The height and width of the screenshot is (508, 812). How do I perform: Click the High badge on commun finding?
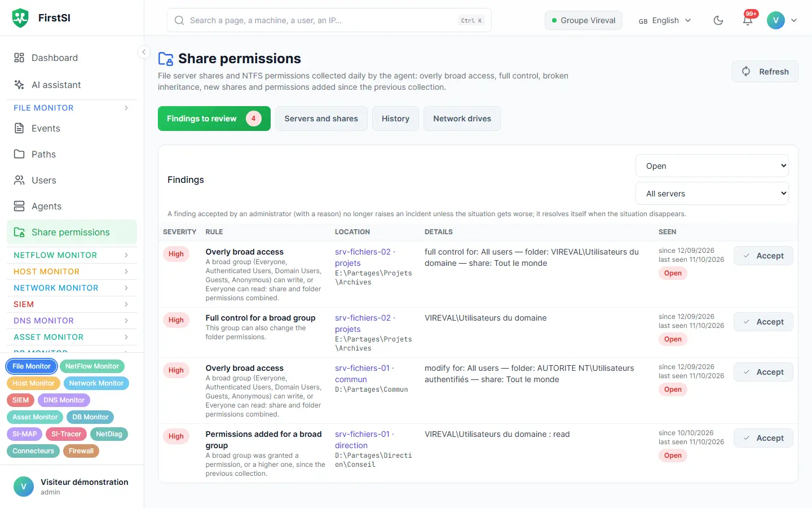click(x=176, y=370)
